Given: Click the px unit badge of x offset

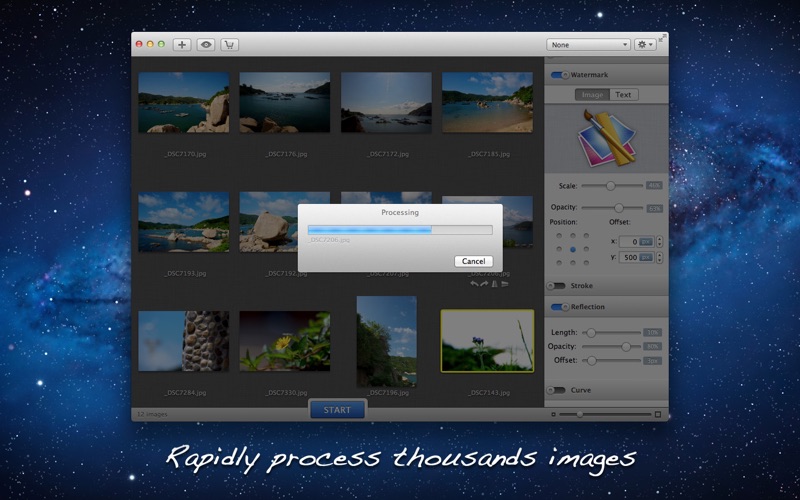Looking at the screenshot, I should 646,242.
